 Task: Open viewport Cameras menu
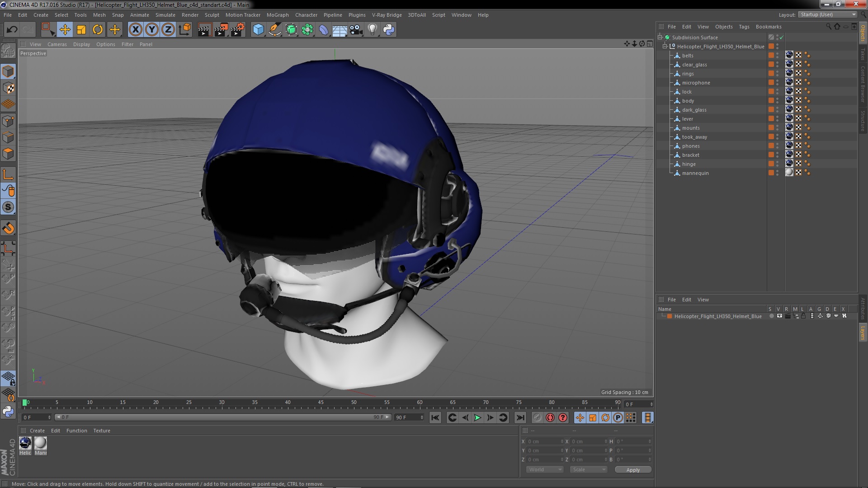click(x=57, y=44)
